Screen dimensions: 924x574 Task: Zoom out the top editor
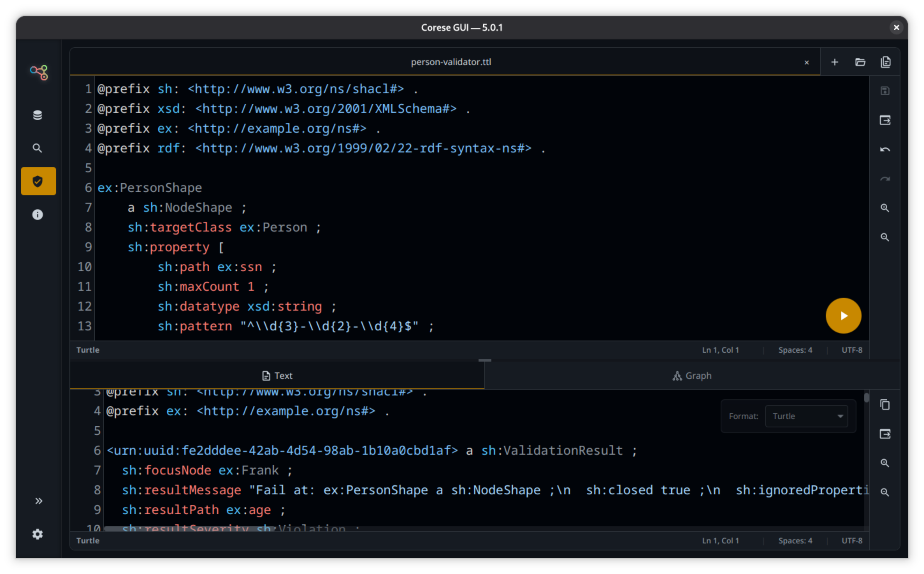pyautogui.click(x=885, y=237)
